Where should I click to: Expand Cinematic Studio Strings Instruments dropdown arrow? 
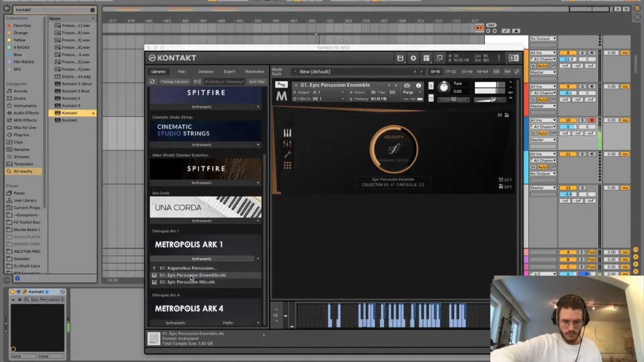(258, 145)
